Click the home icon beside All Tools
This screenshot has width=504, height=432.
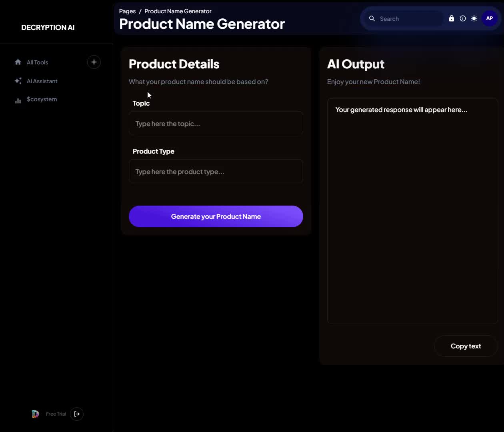(18, 62)
